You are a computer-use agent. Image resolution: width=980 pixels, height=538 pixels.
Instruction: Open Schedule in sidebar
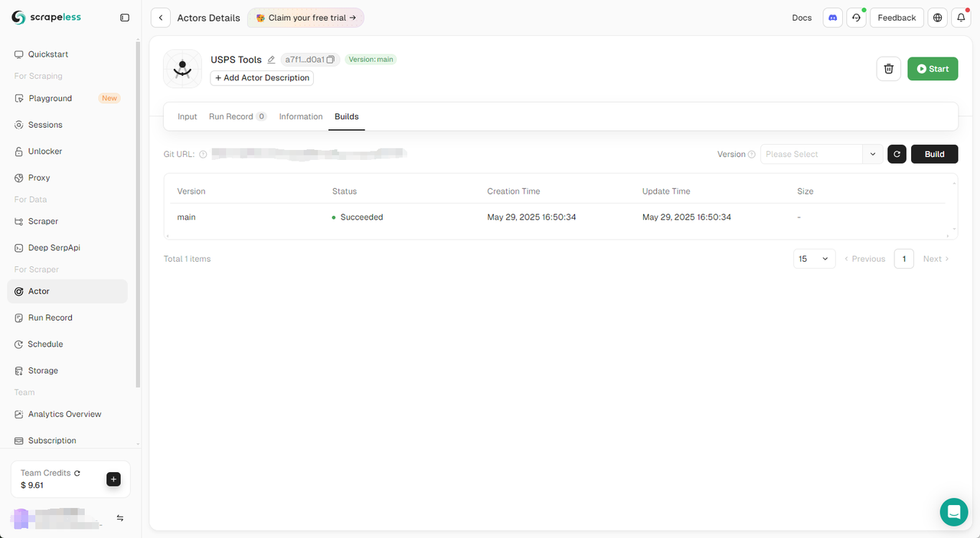(67, 344)
